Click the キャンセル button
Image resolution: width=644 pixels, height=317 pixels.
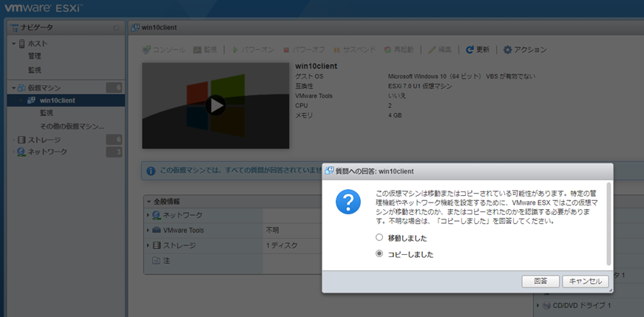586,282
